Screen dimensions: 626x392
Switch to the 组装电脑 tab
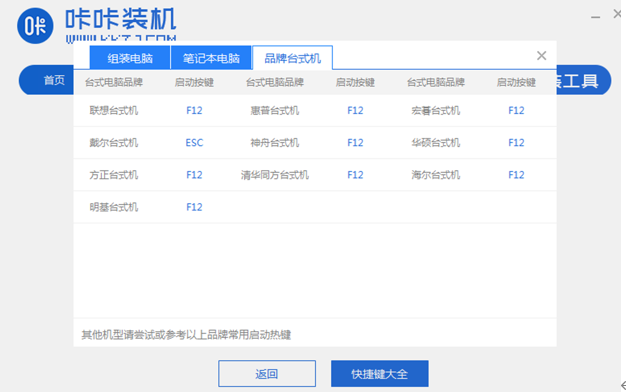(x=130, y=58)
